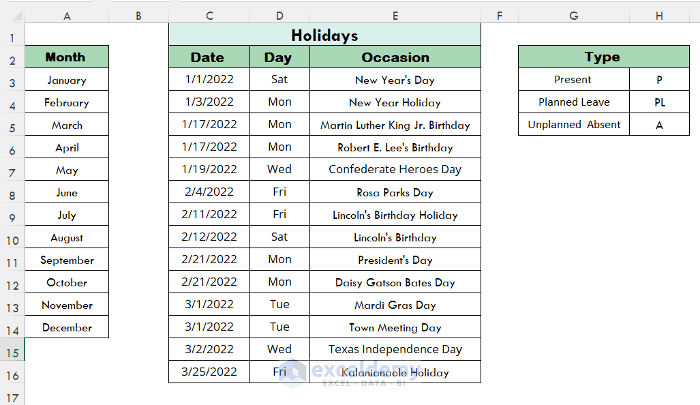Select the column A header

pyautogui.click(x=66, y=15)
